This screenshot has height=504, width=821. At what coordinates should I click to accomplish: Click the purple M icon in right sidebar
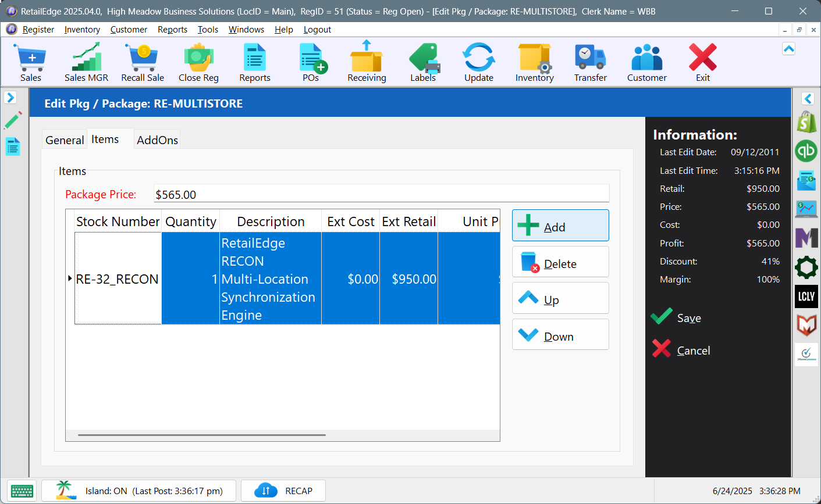[806, 238]
